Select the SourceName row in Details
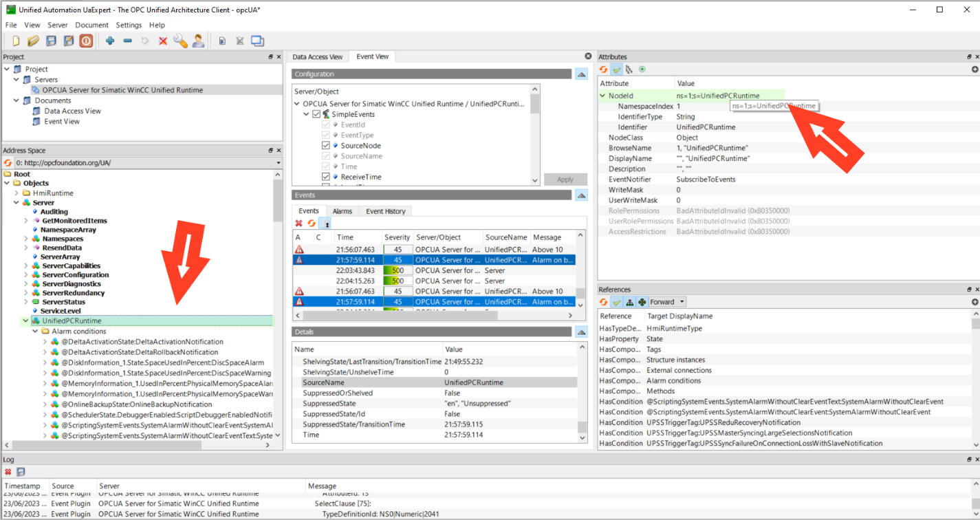The width and height of the screenshot is (980, 520). point(435,382)
